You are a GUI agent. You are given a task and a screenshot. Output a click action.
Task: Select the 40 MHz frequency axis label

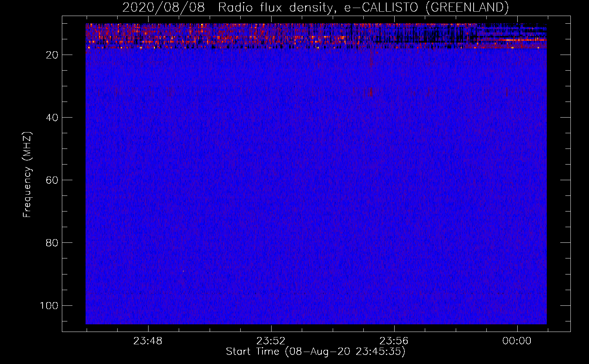click(x=52, y=118)
